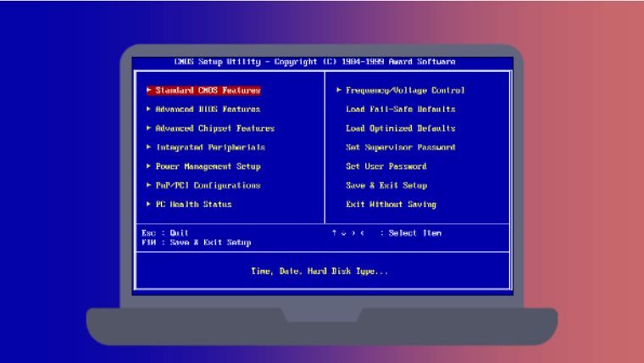Select Standard CMOS Features menu entry
Screen dimensions: 644x363
[208, 90]
